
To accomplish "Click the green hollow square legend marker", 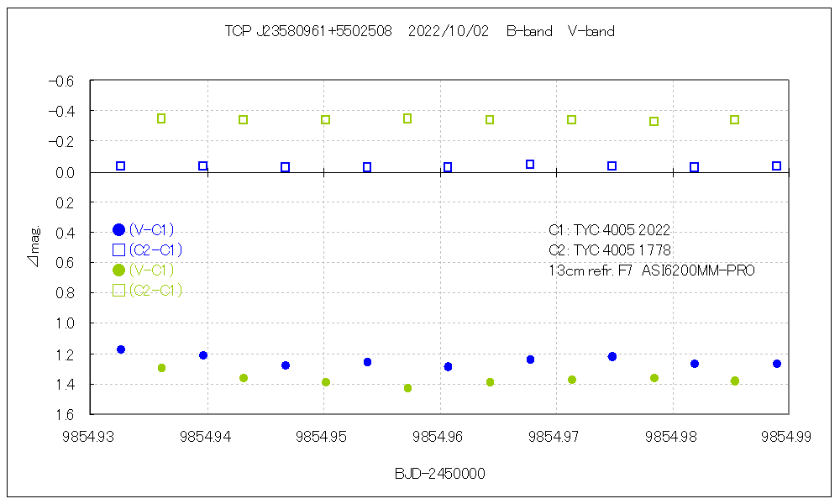I will click(x=118, y=290).
